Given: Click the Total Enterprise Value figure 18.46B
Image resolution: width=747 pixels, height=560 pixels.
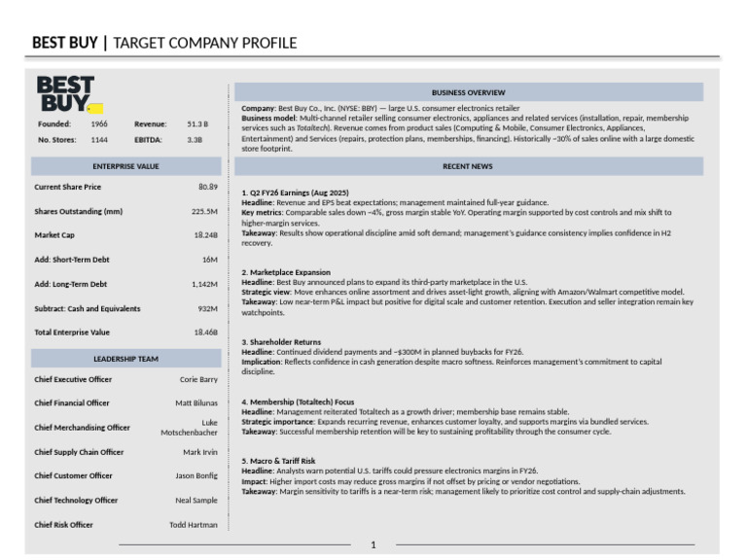Looking at the screenshot, I should tap(206, 332).
